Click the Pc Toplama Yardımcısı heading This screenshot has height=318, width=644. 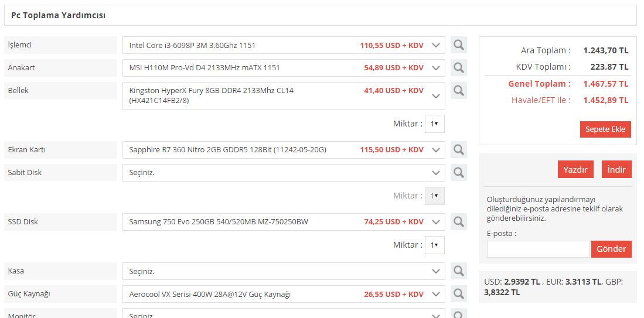59,16
